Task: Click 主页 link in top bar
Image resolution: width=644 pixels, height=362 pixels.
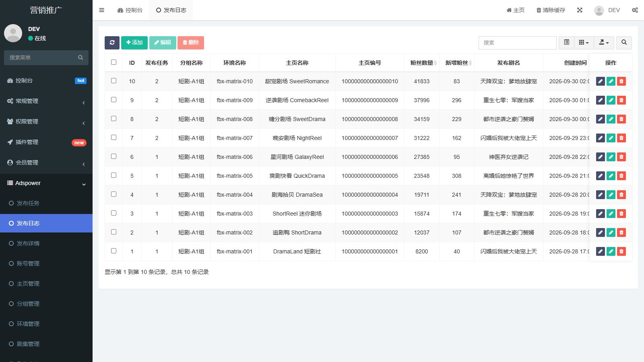Action: (x=516, y=10)
